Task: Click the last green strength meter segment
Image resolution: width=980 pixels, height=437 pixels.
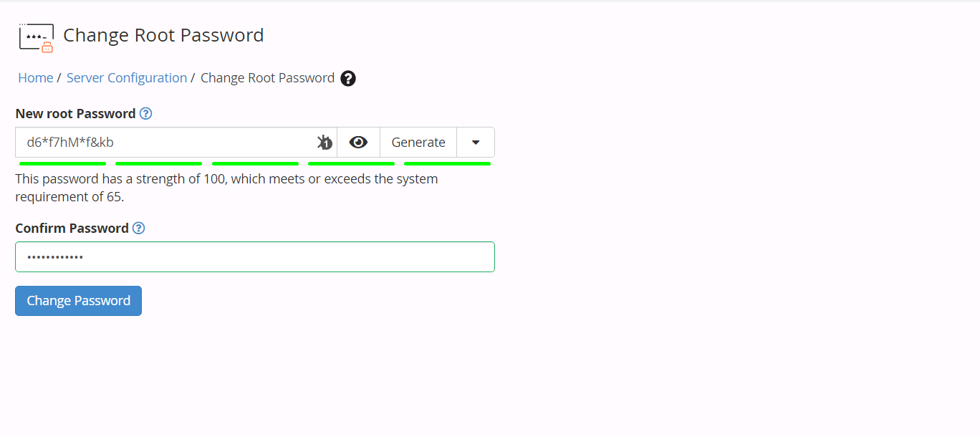Action: (448, 163)
